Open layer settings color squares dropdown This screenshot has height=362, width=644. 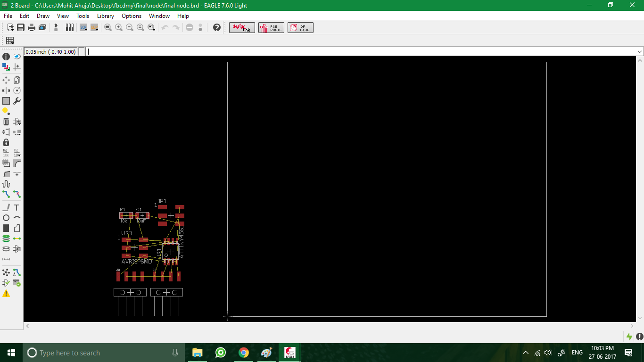[6, 67]
